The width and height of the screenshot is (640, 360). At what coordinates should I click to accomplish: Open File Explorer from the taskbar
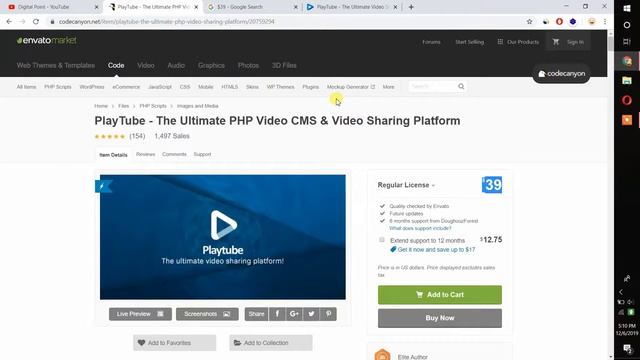[x=627, y=80]
